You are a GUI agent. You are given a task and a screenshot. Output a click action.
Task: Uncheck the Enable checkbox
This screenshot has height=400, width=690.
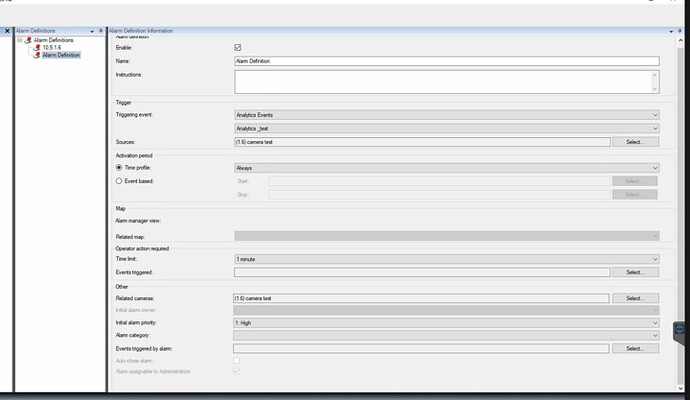click(237, 47)
